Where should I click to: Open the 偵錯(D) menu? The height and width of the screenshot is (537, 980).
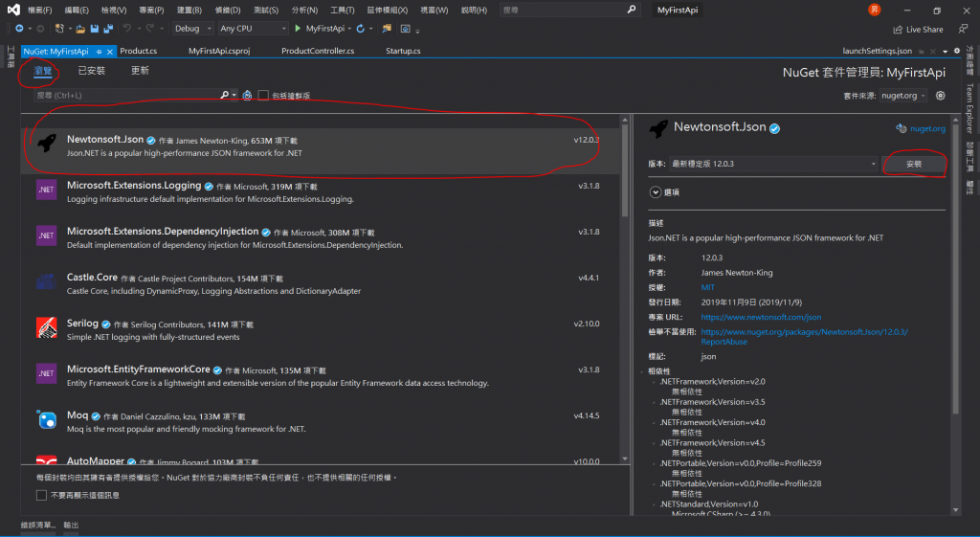coord(228,10)
